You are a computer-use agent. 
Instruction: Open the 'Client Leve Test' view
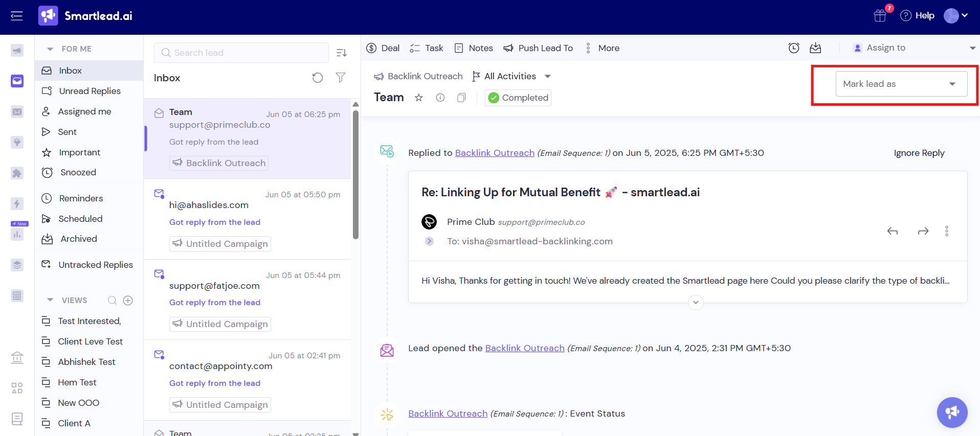(89, 341)
